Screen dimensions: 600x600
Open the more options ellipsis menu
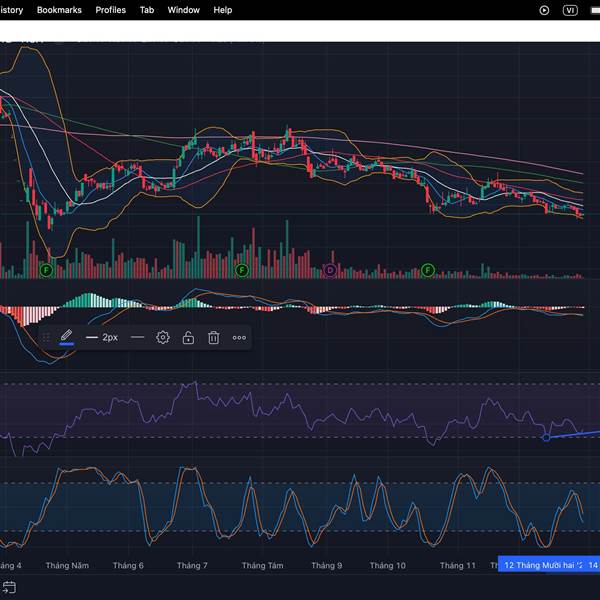point(239,338)
